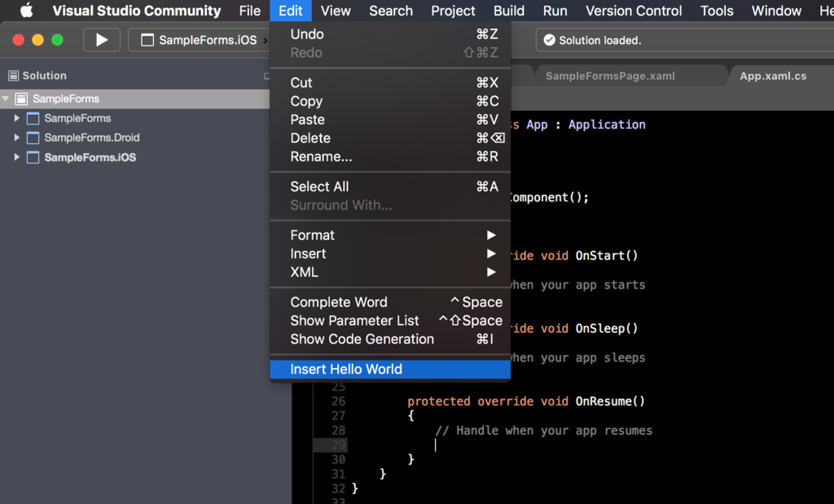Viewport: 834px width, 504px height.
Task: Collapse the SampleForms solution node
Action: pyautogui.click(x=6, y=99)
